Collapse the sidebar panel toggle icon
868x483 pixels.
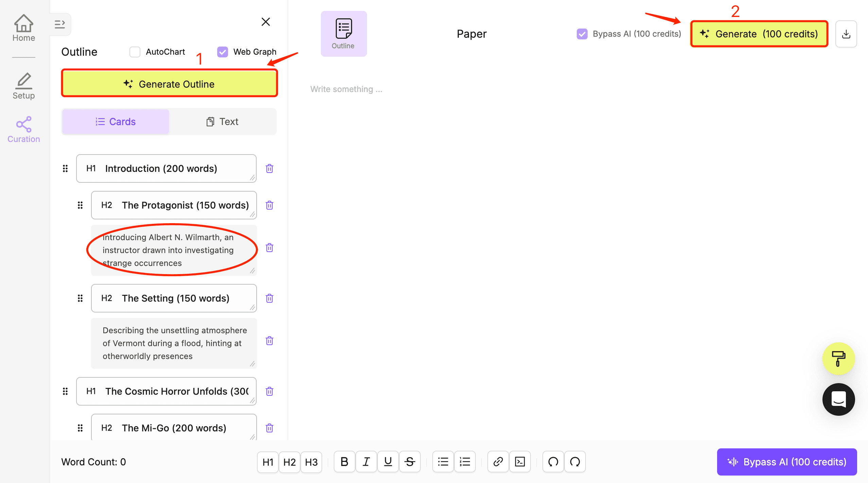(x=60, y=24)
